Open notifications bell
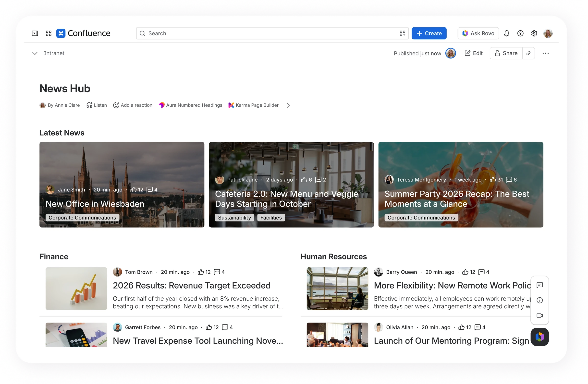The height and width of the screenshot is (384, 588). click(506, 33)
